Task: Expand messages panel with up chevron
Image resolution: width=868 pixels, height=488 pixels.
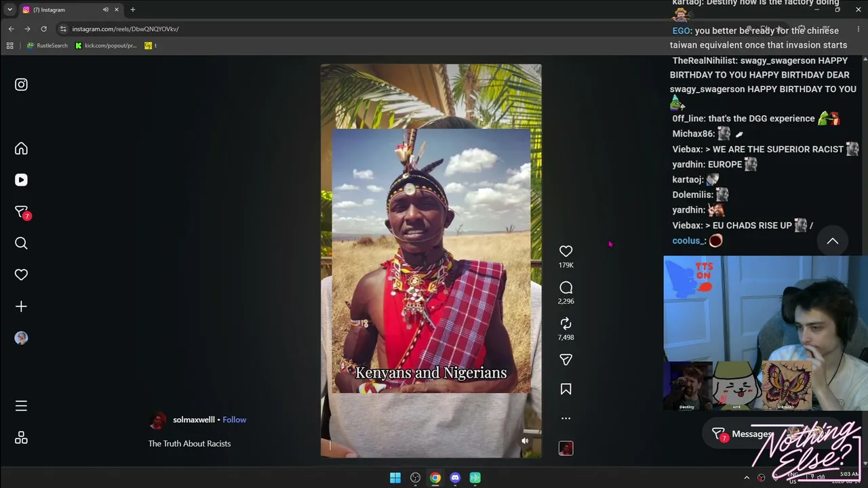Action: [833, 241]
